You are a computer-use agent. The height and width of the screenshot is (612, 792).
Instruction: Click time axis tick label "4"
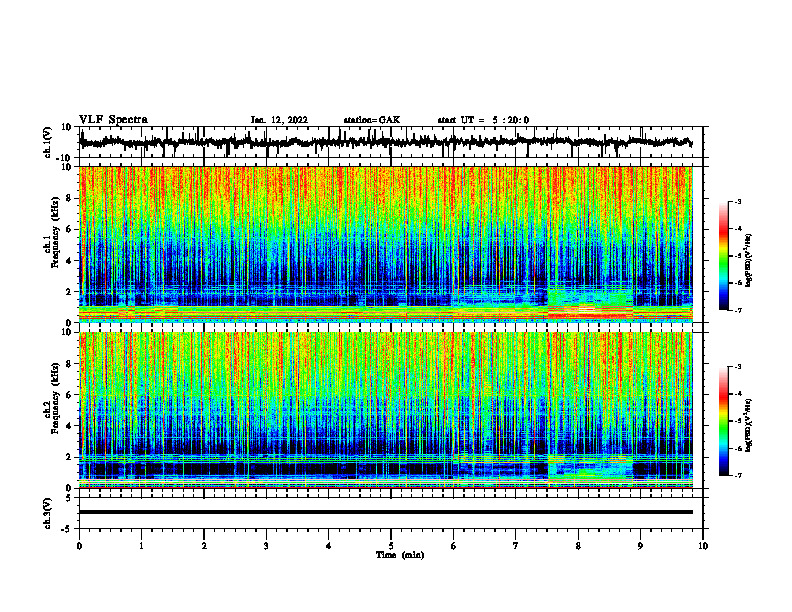[329, 546]
